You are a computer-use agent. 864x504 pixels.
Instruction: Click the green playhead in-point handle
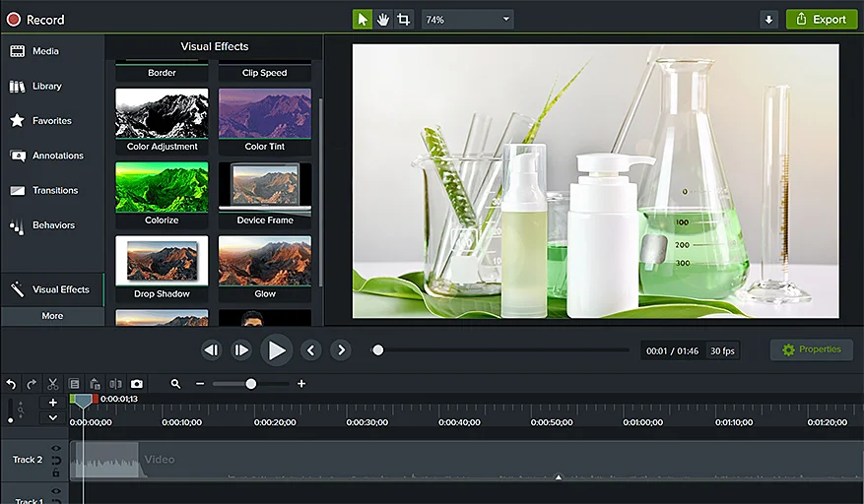point(72,399)
